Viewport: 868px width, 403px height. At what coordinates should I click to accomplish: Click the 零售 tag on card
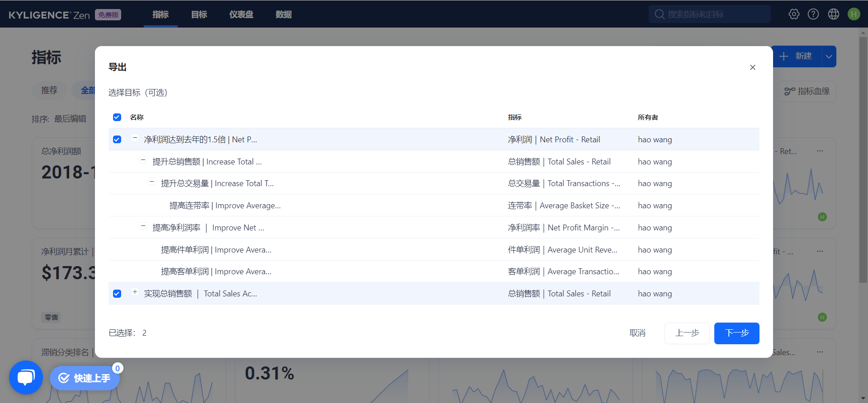pos(52,318)
